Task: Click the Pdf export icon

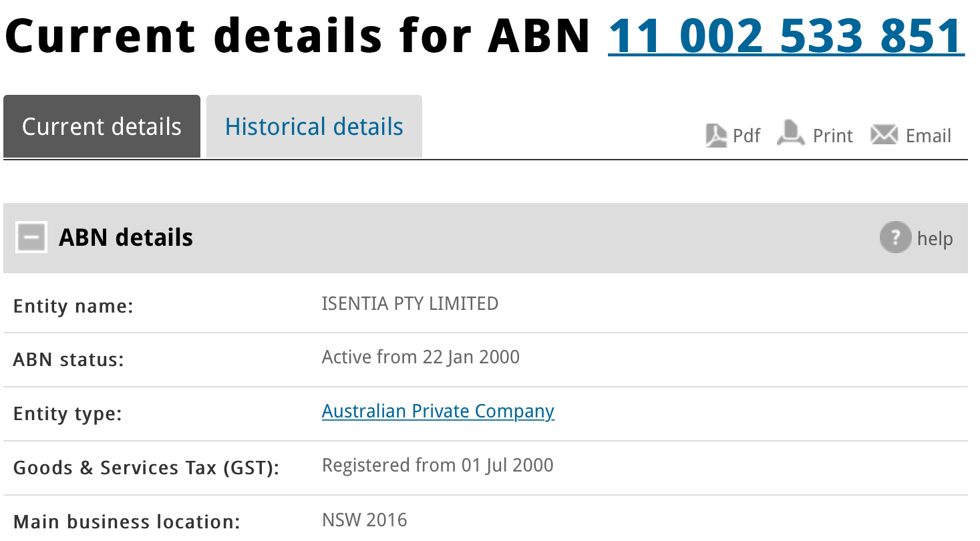Action: pos(716,136)
